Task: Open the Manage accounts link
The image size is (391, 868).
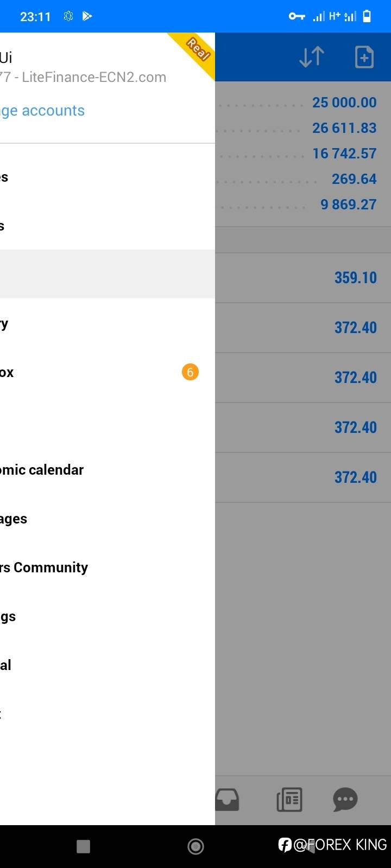Action: pyautogui.click(x=42, y=111)
